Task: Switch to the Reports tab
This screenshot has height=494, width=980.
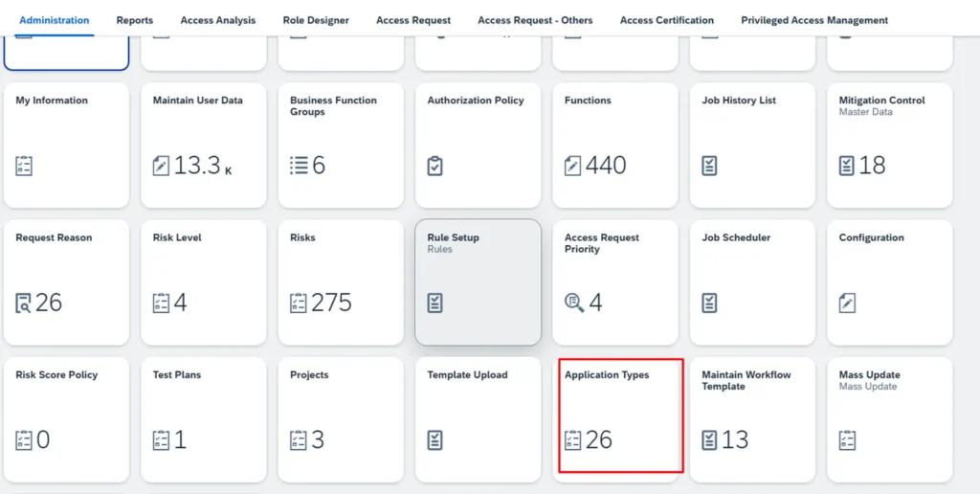Action: (134, 20)
